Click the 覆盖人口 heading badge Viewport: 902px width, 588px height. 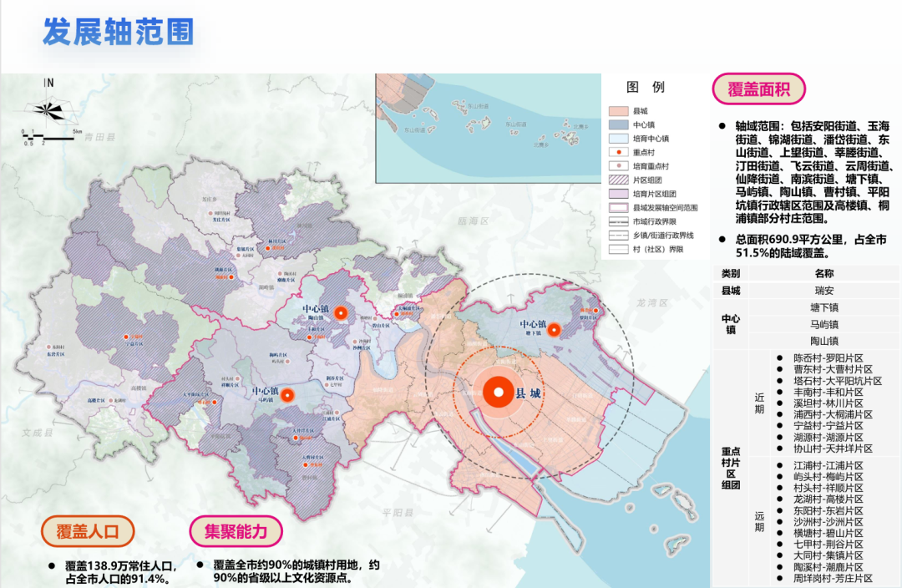[89, 531]
